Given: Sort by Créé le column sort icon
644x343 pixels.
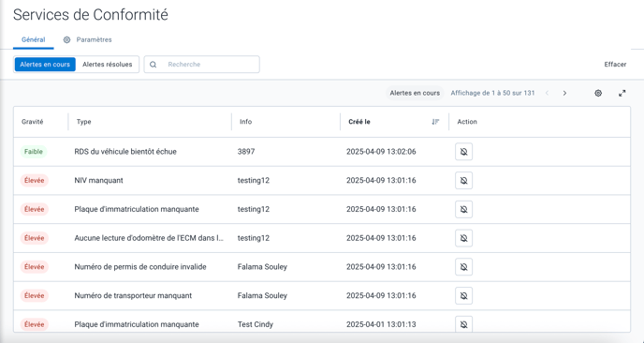Looking at the screenshot, I should (436, 122).
